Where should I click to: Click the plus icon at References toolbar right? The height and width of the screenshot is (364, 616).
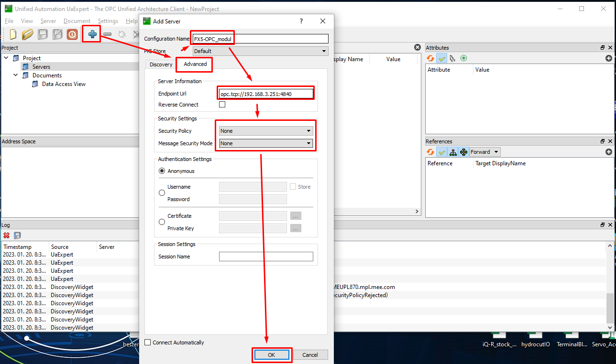coord(609,152)
